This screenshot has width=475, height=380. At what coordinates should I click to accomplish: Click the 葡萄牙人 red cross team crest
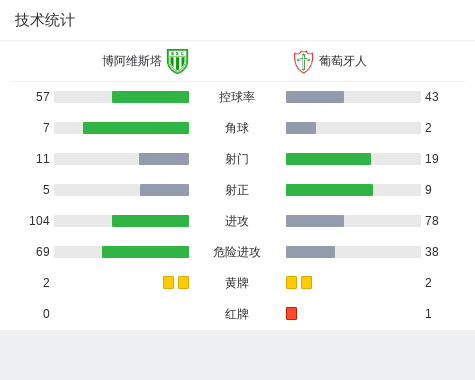point(303,62)
